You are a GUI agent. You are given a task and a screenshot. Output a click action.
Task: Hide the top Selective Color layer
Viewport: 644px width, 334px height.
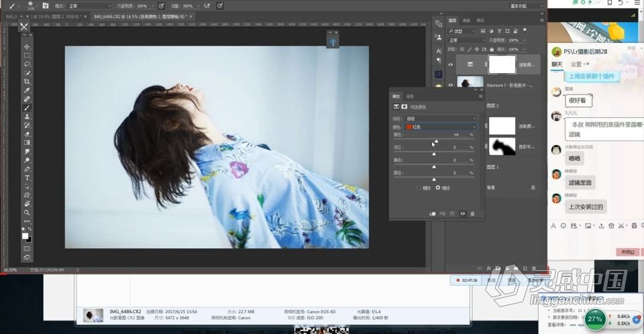pos(450,65)
